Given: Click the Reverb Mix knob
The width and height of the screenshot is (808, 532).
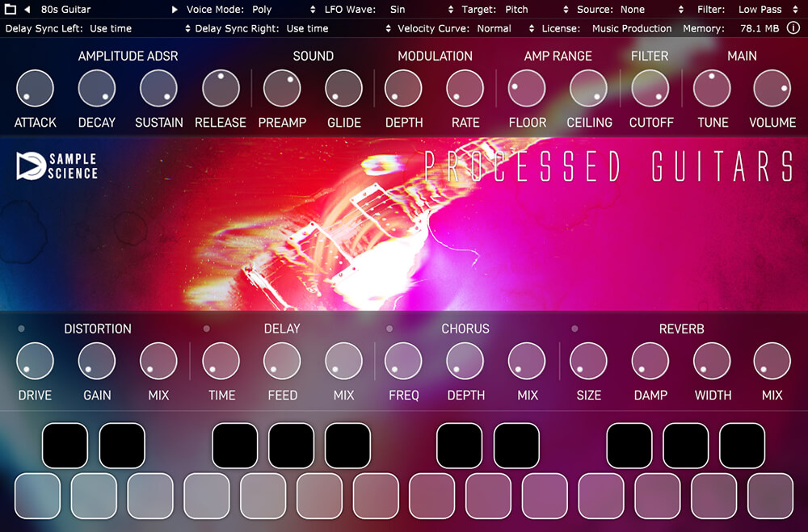Looking at the screenshot, I should (x=772, y=361).
